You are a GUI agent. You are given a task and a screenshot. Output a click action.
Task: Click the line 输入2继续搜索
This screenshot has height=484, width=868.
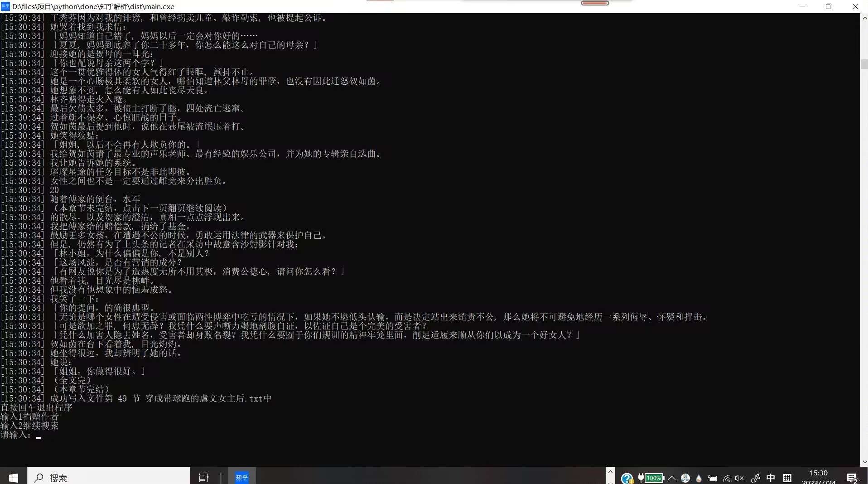tap(29, 426)
